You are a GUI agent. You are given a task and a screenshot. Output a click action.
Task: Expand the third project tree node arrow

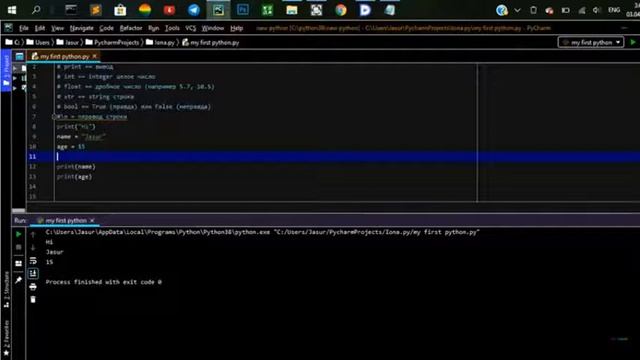point(15,88)
